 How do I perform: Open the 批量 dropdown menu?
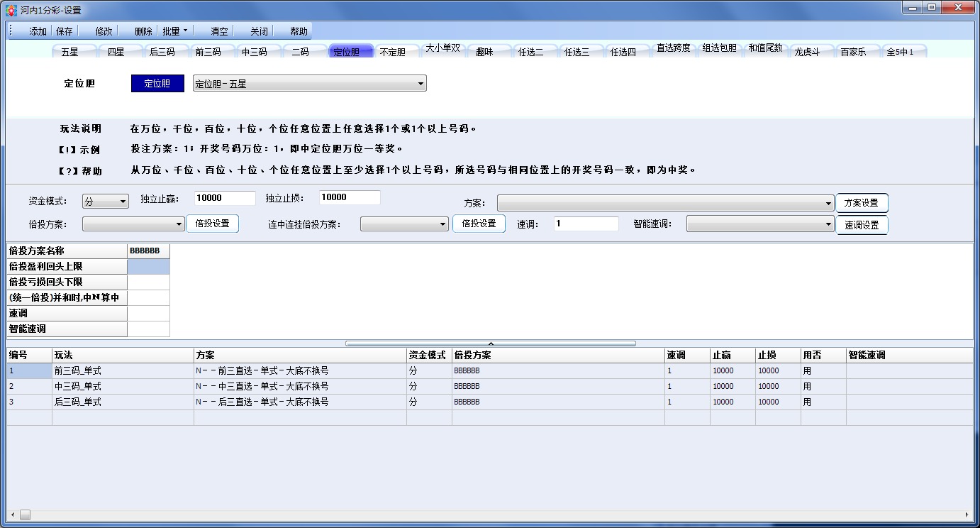click(175, 31)
